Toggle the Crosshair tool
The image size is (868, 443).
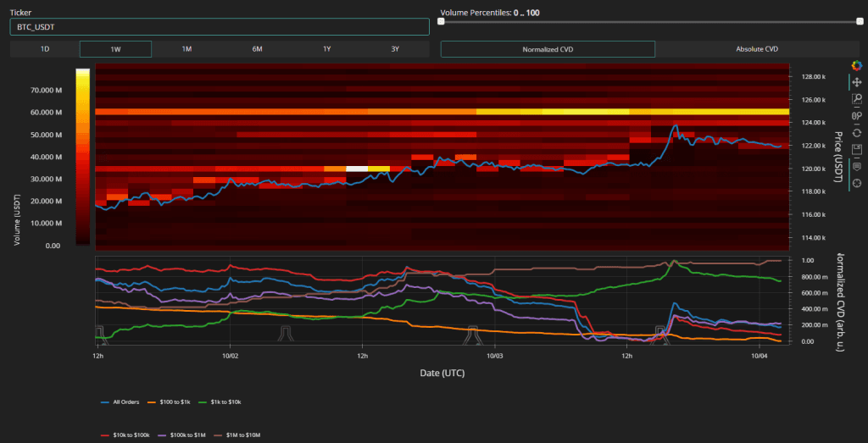point(856,183)
